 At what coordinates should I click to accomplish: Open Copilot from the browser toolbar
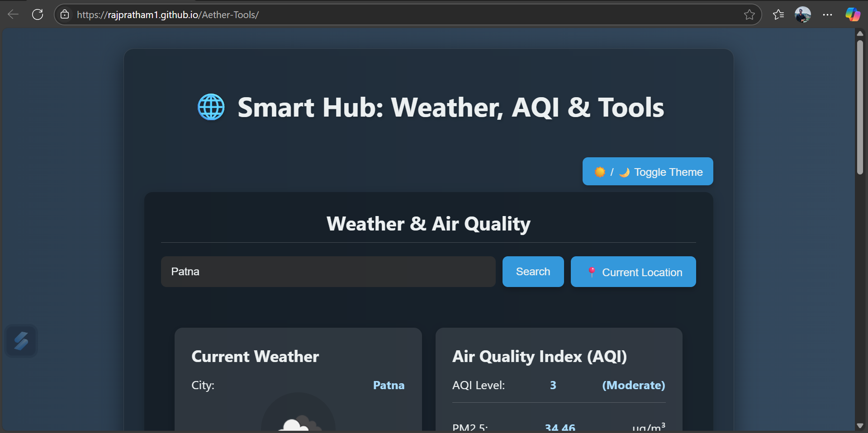[x=852, y=14]
